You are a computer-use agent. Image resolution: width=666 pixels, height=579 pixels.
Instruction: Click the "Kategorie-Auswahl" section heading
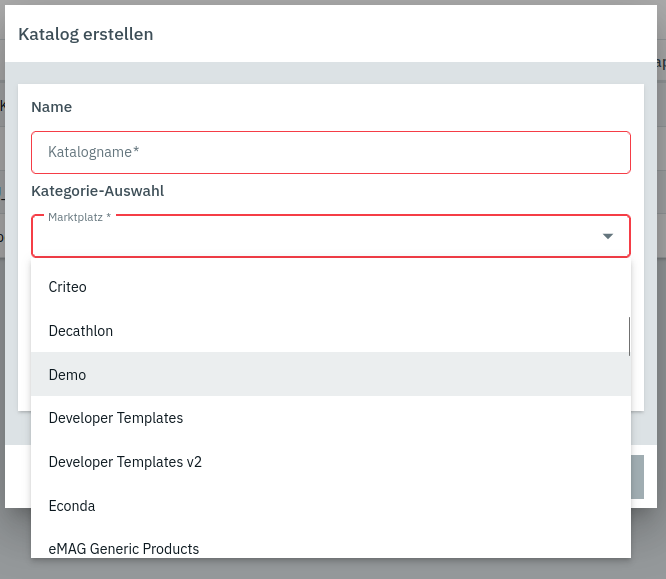pos(98,190)
